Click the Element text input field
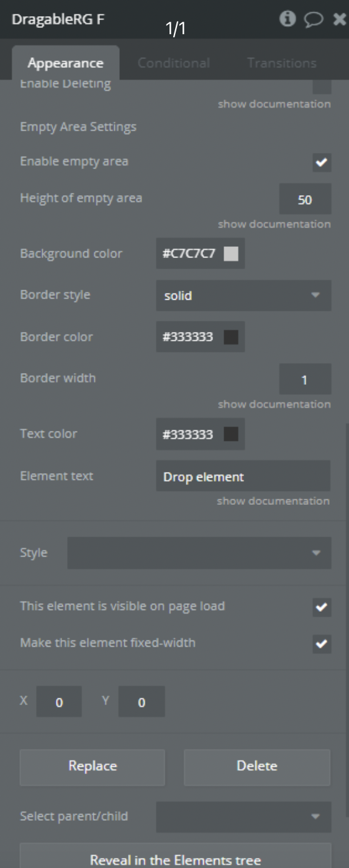The height and width of the screenshot is (868, 349). (243, 476)
